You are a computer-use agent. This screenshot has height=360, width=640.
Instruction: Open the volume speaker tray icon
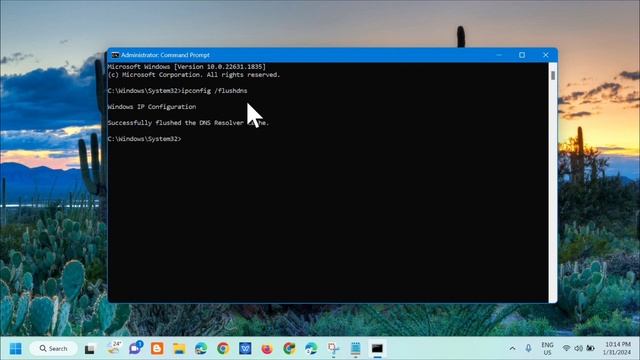[578, 349]
